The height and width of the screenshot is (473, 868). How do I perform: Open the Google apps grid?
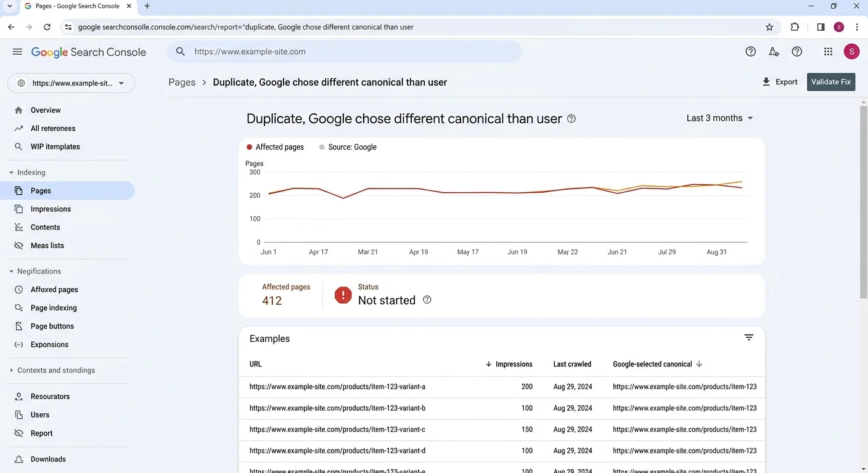click(828, 52)
